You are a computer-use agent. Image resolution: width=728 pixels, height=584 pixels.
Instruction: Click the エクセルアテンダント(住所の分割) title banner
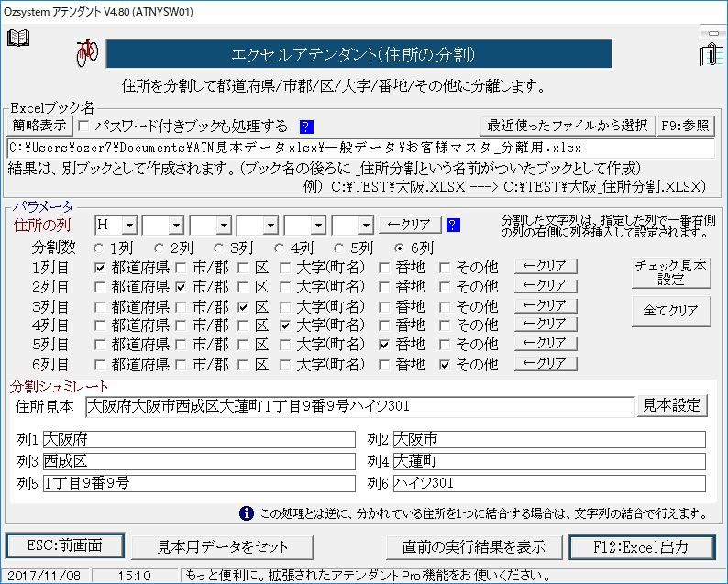[358, 54]
